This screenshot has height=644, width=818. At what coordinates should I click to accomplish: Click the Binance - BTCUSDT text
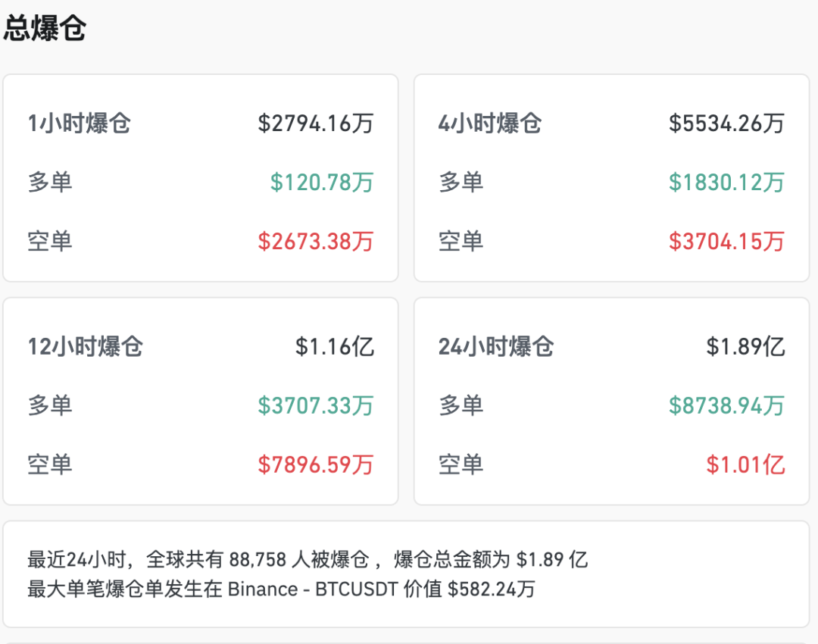pos(313,589)
